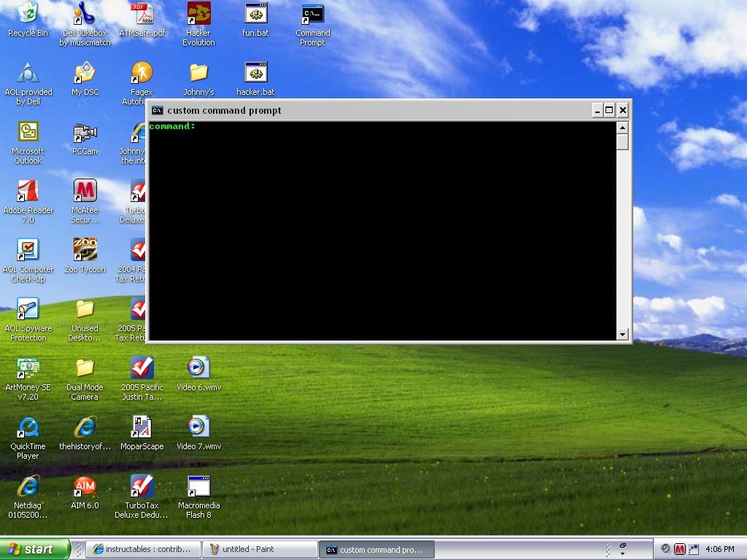The image size is (747, 560).
Task: Launch Zoo Tycoon
Action: [85, 250]
